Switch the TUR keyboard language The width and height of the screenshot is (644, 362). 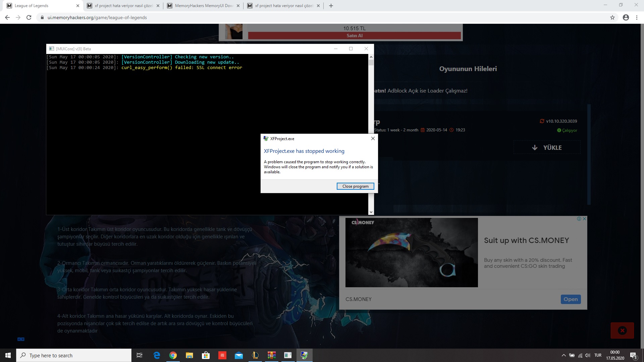coord(598,355)
